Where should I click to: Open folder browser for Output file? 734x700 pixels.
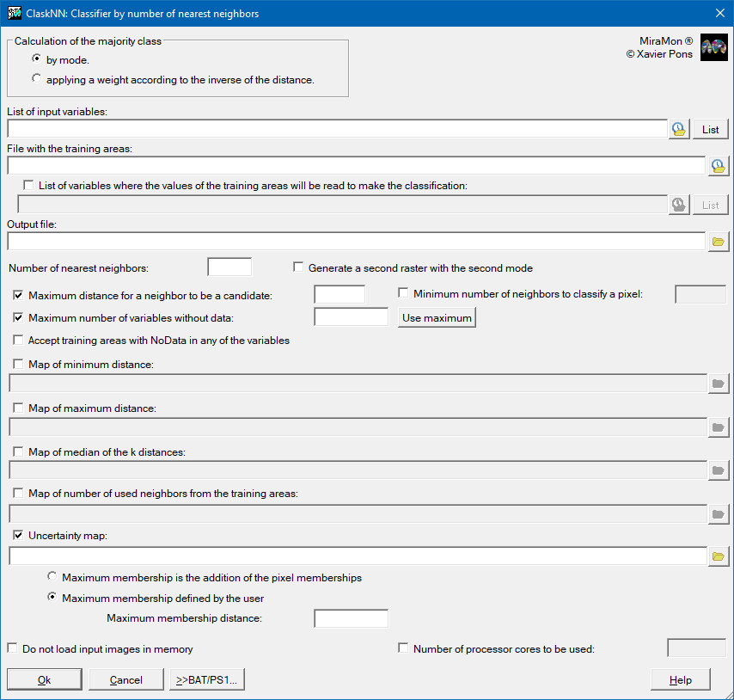718,242
